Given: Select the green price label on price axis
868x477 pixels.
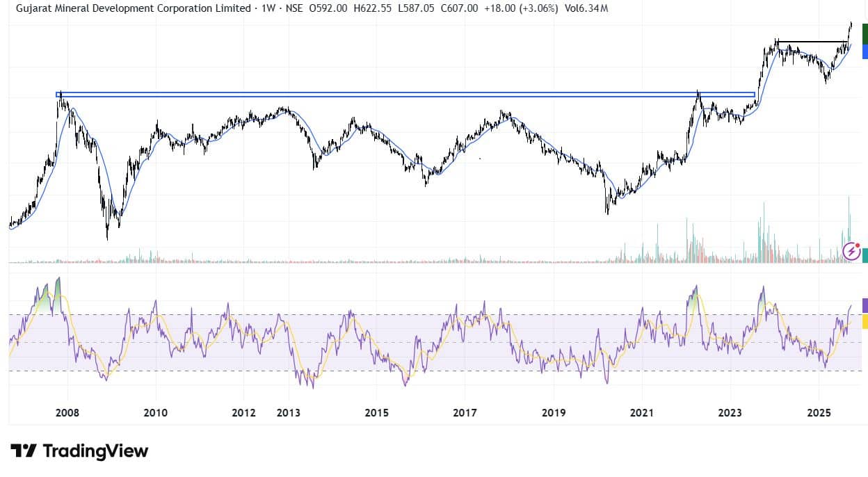Looking at the screenshot, I should tap(865, 33).
